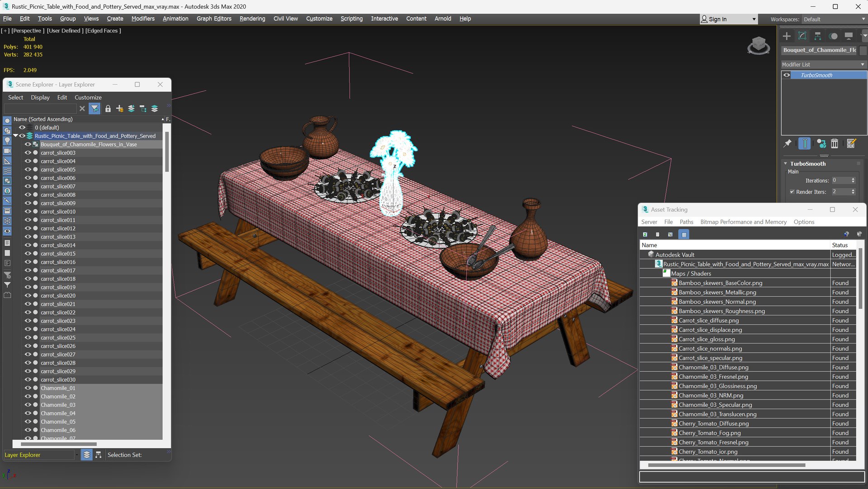Image resolution: width=868 pixels, height=489 pixels.
Task: Toggle visibility eye of carrot_slice003
Action: tap(28, 153)
